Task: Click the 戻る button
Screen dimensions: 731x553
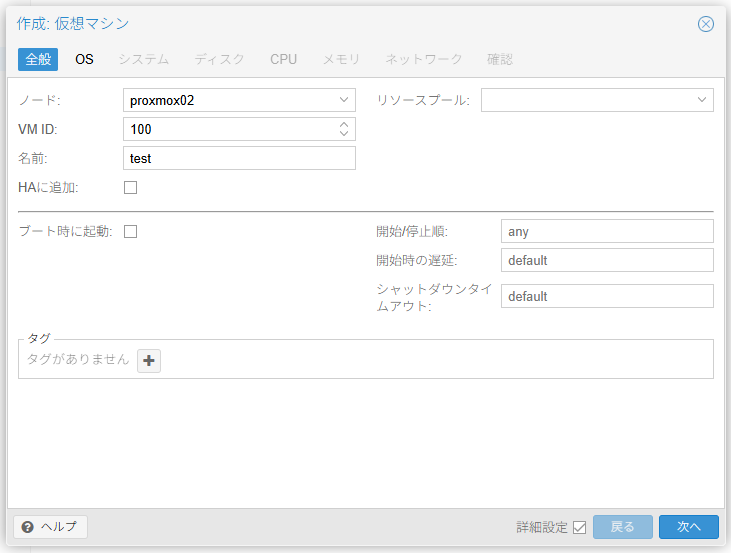Action: [x=622, y=527]
